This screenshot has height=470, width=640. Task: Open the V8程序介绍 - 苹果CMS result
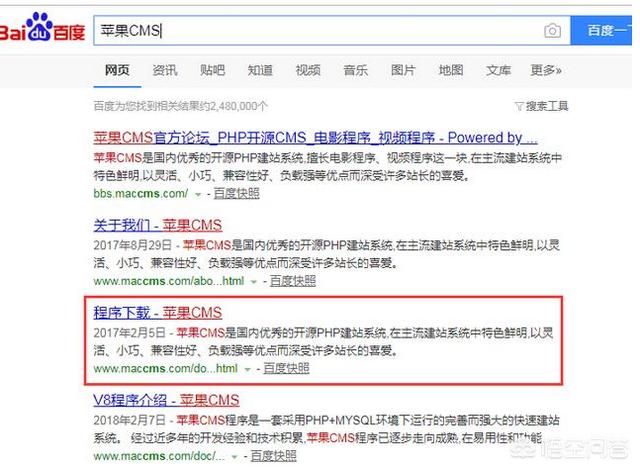(166, 401)
